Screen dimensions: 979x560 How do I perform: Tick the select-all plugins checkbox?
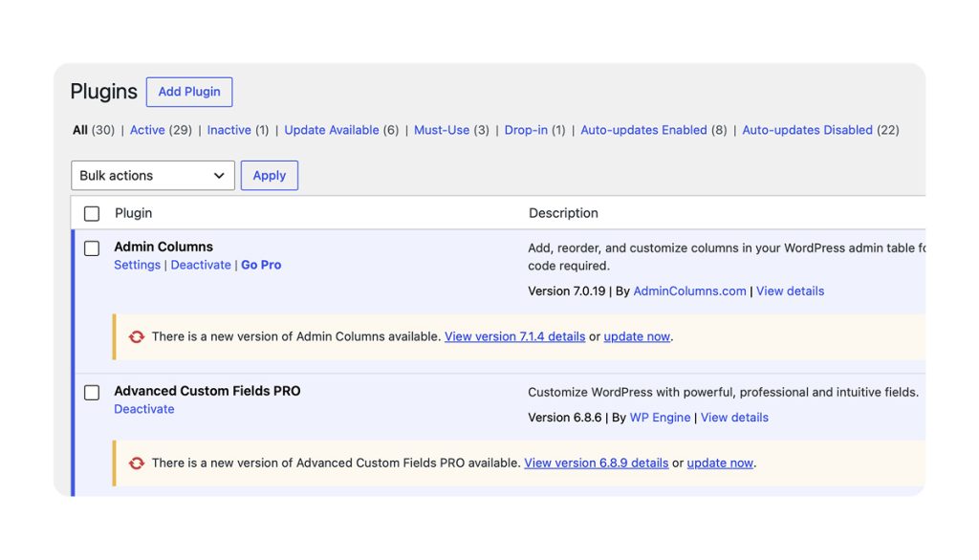click(x=92, y=213)
